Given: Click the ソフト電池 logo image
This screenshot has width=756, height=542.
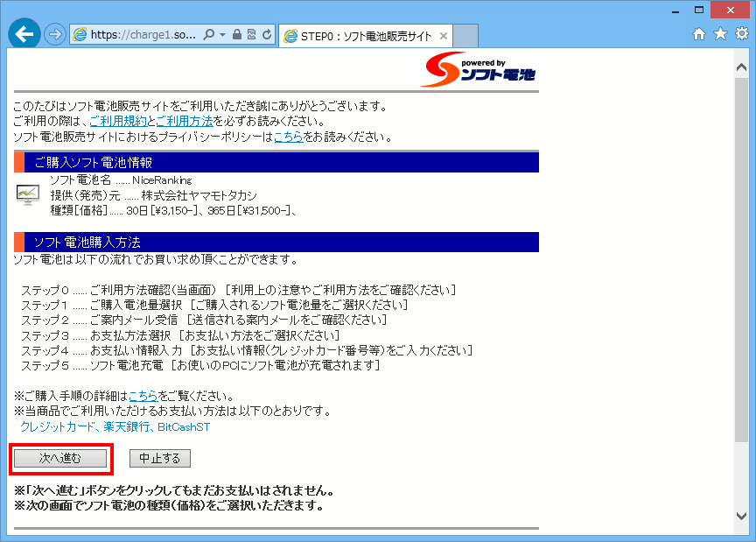Looking at the screenshot, I should point(478,70).
